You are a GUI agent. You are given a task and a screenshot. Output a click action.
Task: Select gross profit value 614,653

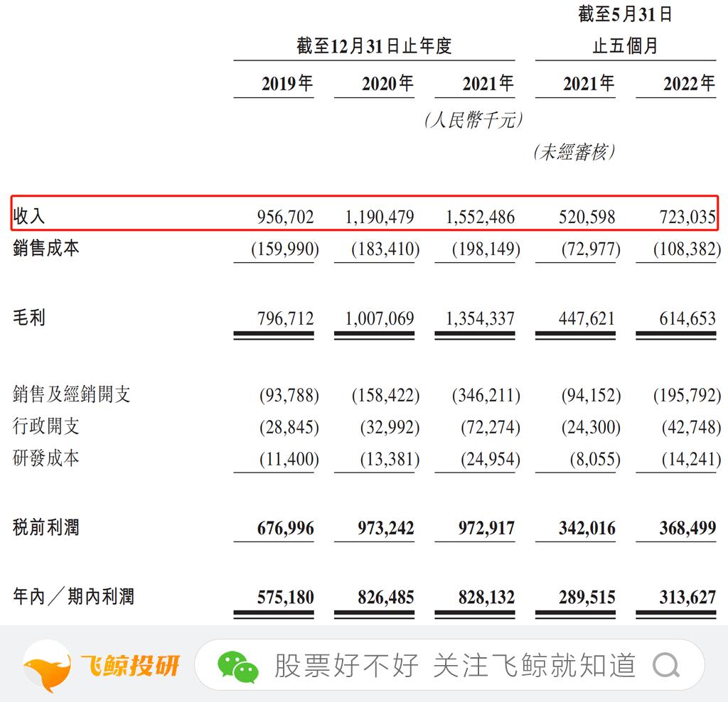pos(687,319)
